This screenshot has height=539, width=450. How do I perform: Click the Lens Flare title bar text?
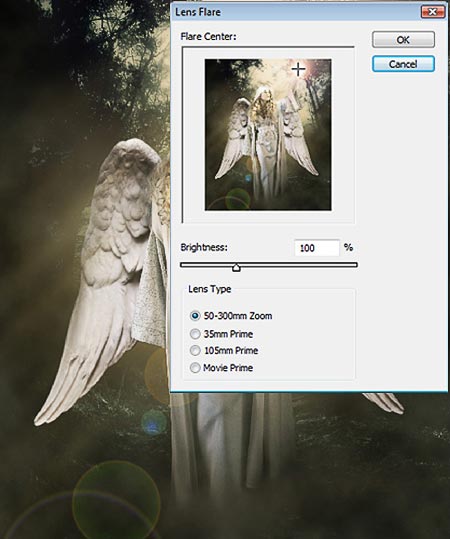click(198, 12)
